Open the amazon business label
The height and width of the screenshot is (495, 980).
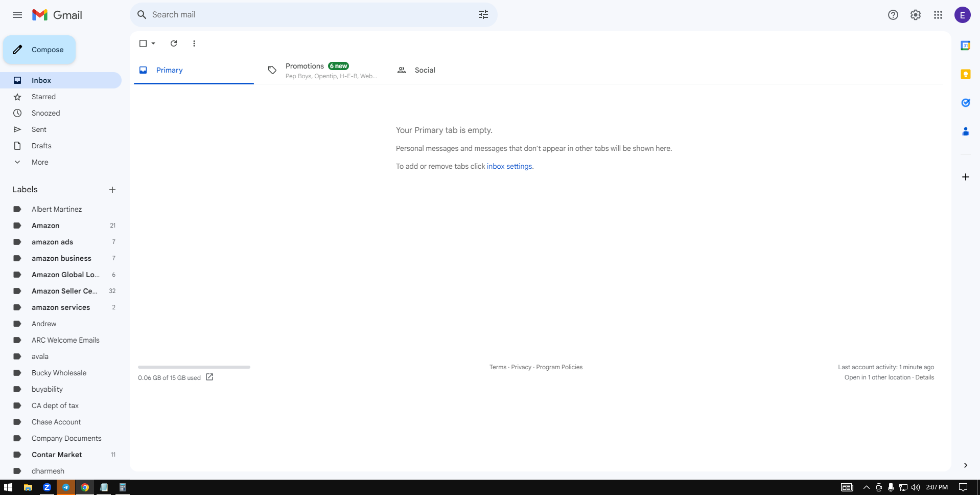click(x=61, y=258)
